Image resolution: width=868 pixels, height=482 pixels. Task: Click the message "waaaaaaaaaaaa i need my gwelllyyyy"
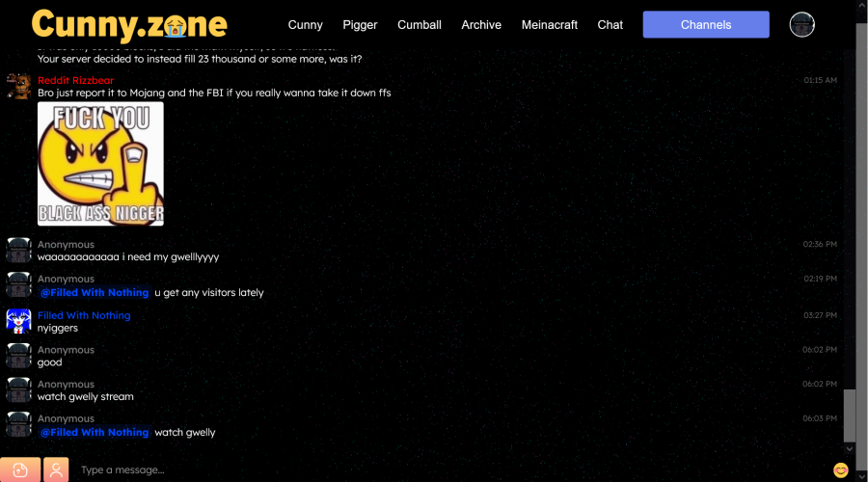[128, 257]
